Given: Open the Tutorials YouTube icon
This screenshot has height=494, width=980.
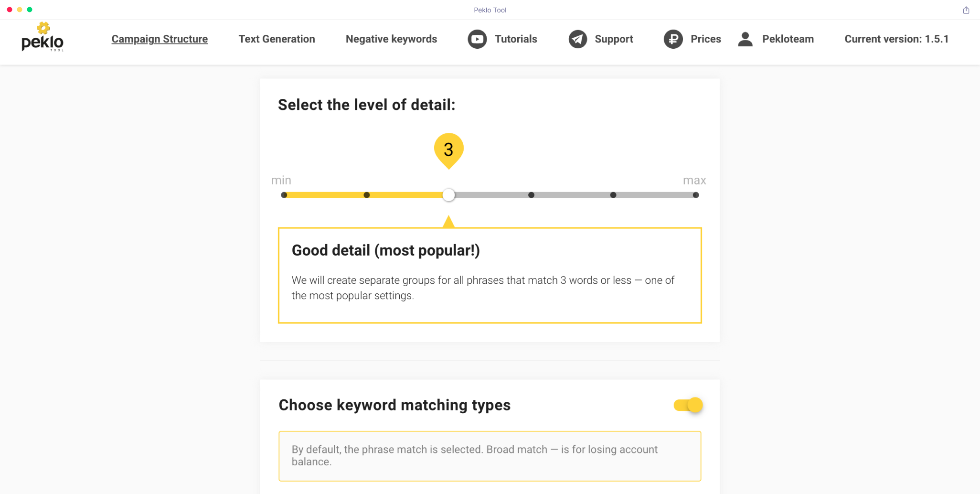Looking at the screenshot, I should [476, 39].
